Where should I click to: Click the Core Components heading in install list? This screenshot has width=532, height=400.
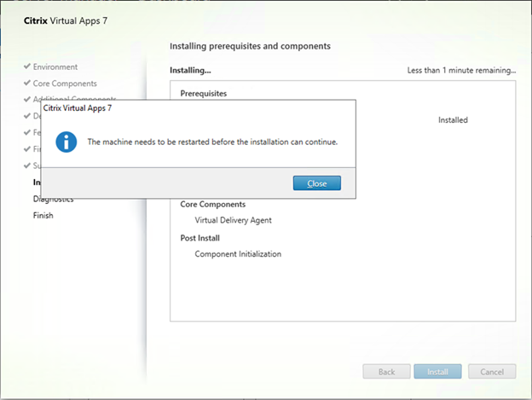tap(213, 204)
